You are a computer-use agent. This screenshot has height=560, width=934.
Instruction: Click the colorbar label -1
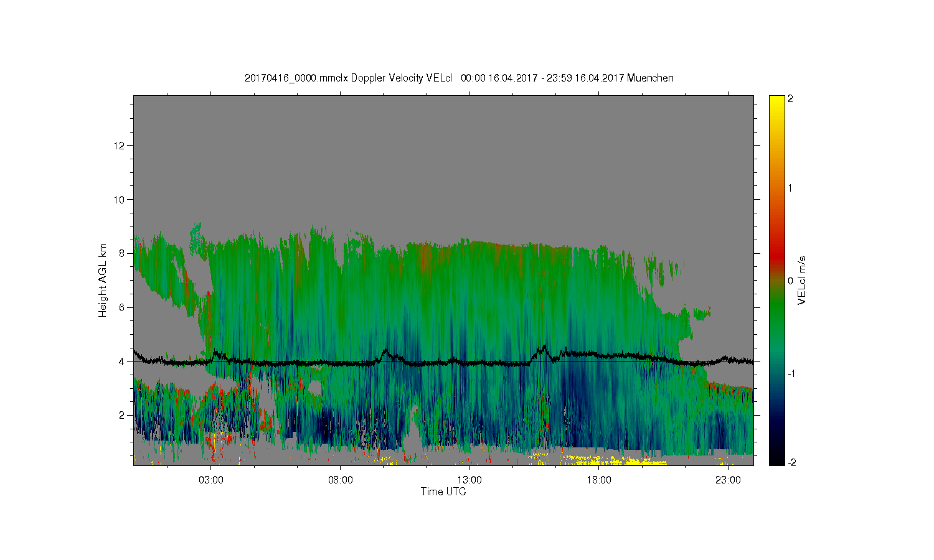coord(791,373)
